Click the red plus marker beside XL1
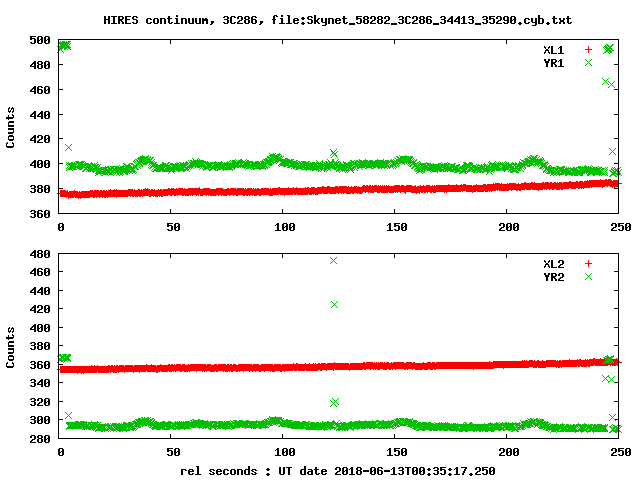The width and height of the screenshot is (640, 480). 588,49
